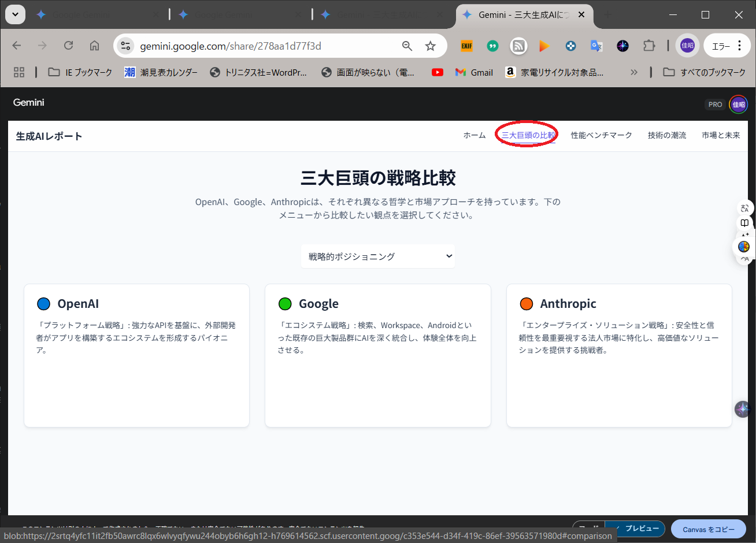756x543 pixels.
Task: Expand the 戦略的ポジショニング dropdown
Action: [x=378, y=256]
